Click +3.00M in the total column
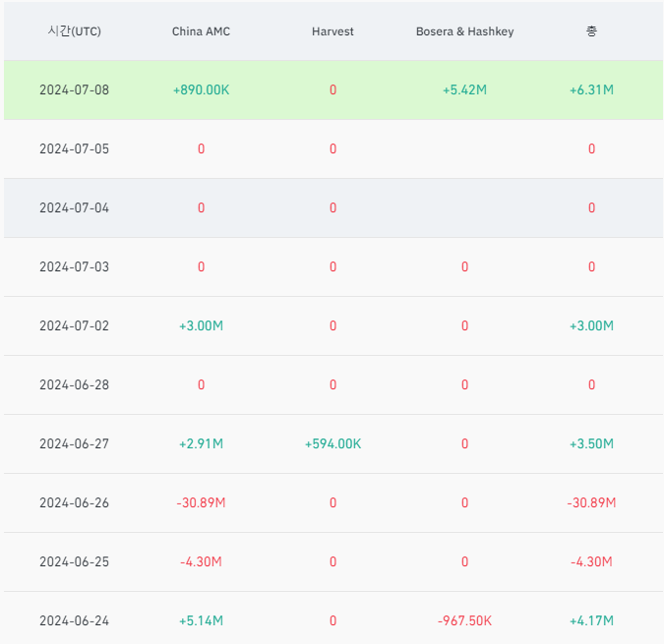The width and height of the screenshot is (664, 644). [591, 325]
